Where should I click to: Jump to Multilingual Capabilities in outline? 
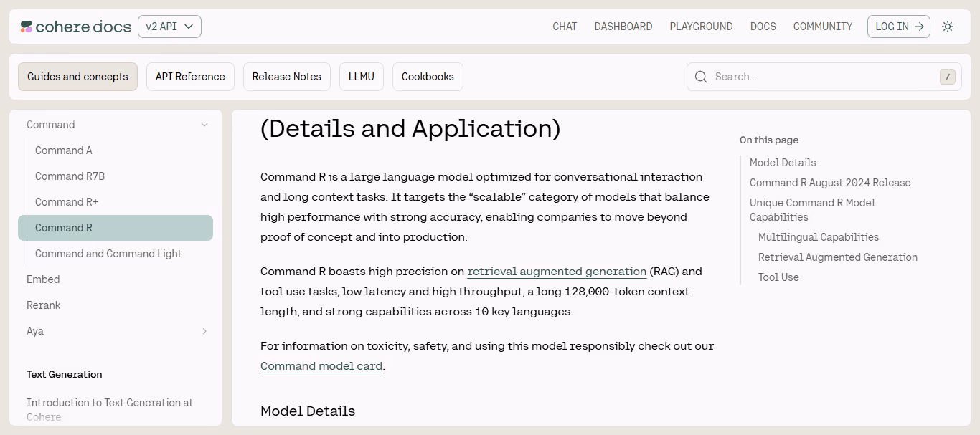819,237
